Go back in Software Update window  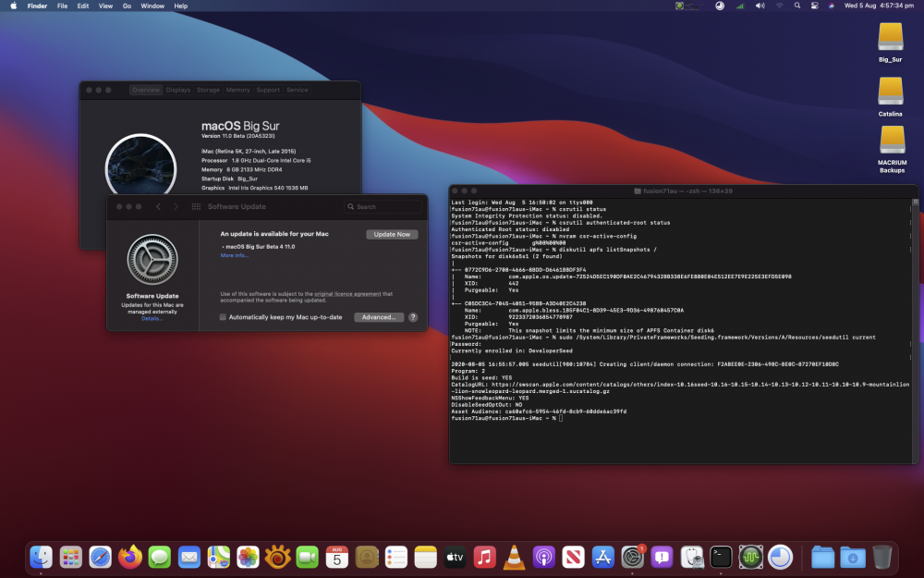click(x=159, y=206)
